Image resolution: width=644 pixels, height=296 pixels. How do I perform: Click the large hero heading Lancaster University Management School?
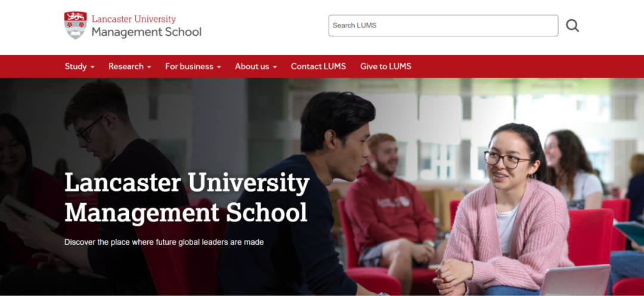[x=187, y=198]
